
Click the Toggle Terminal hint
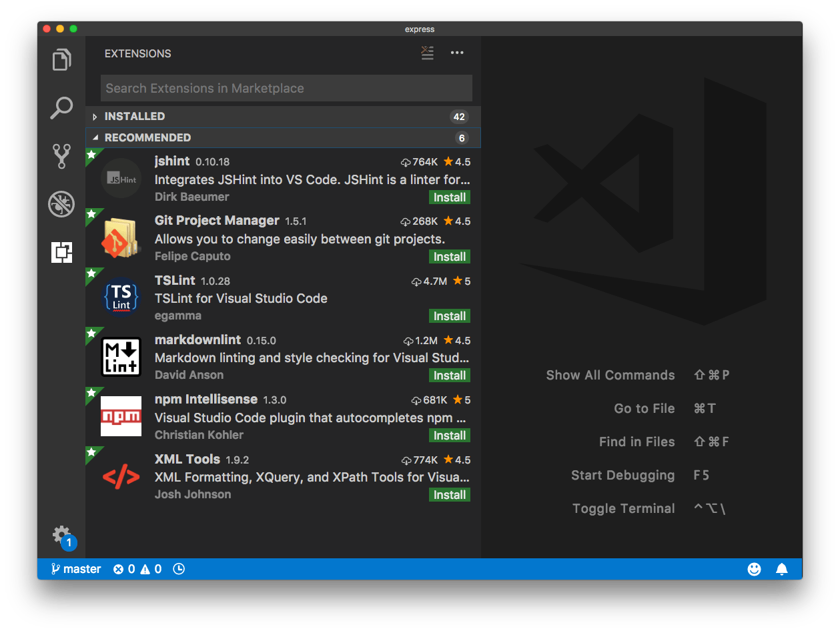click(624, 508)
